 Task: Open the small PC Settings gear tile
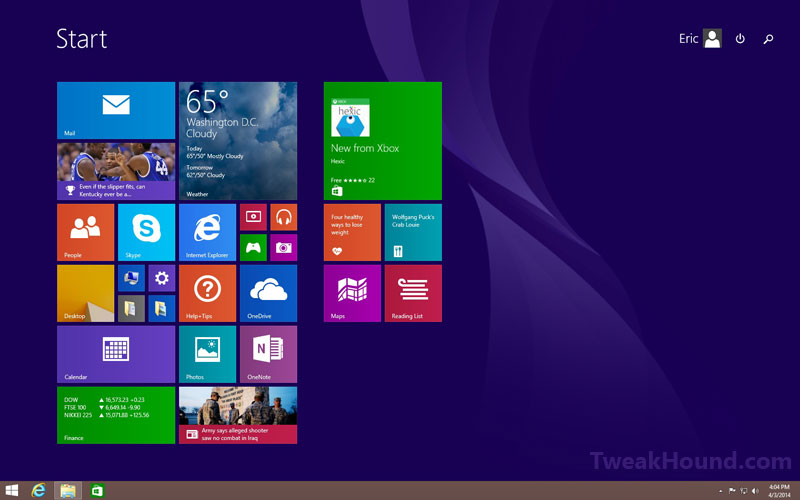click(x=162, y=278)
